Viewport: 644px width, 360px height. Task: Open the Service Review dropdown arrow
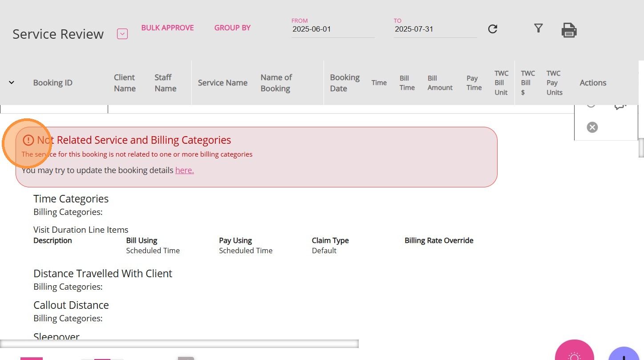click(122, 34)
